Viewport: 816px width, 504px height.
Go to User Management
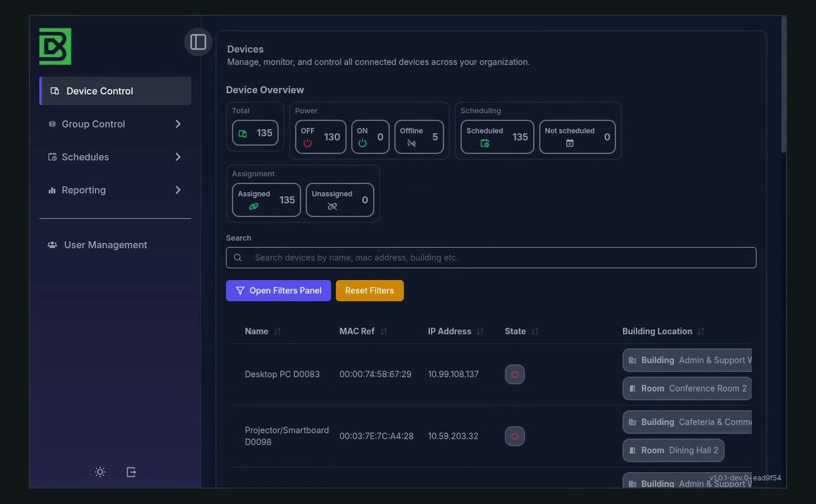[x=115, y=245]
